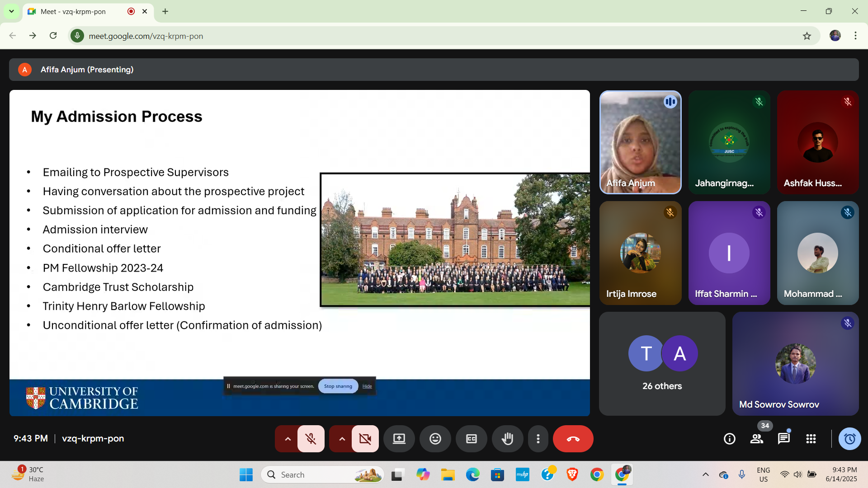This screenshot has height=488, width=868.
Task: Click the Hide link on sharing bar
Action: [367, 386]
